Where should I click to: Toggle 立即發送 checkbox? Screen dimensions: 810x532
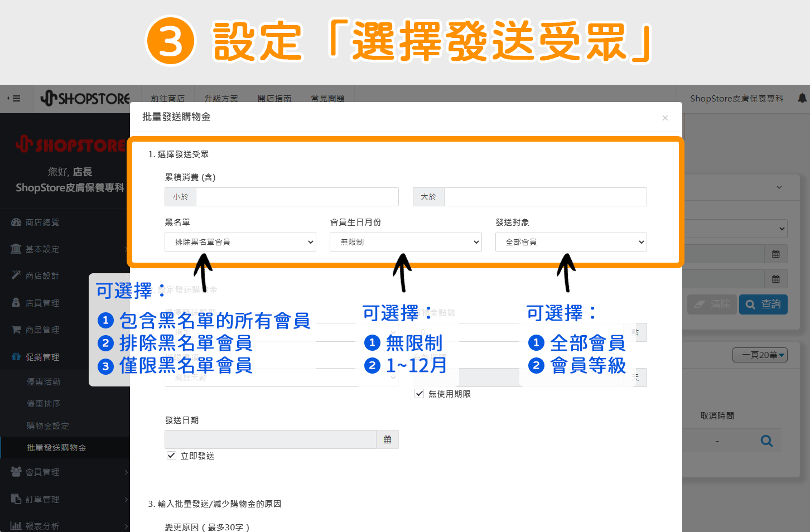pos(172,456)
